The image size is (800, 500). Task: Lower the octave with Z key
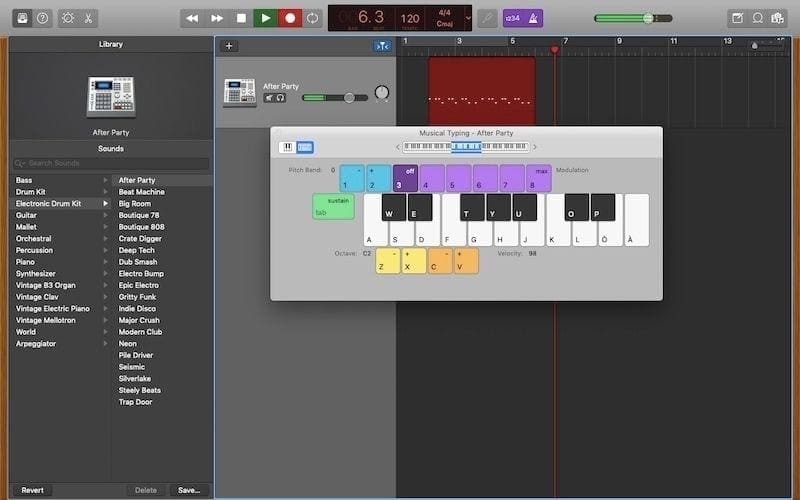point(388,261)
